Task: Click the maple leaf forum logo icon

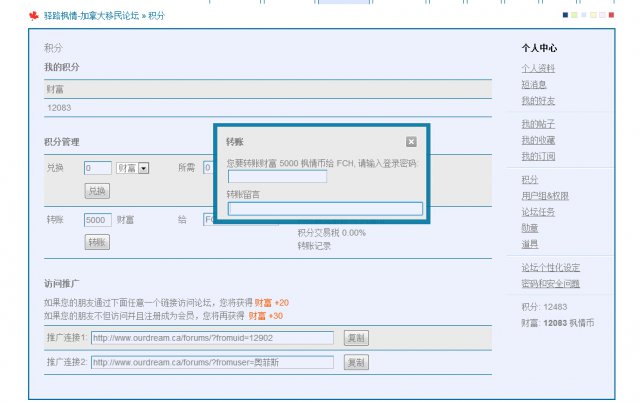Action: pos(34,16)
